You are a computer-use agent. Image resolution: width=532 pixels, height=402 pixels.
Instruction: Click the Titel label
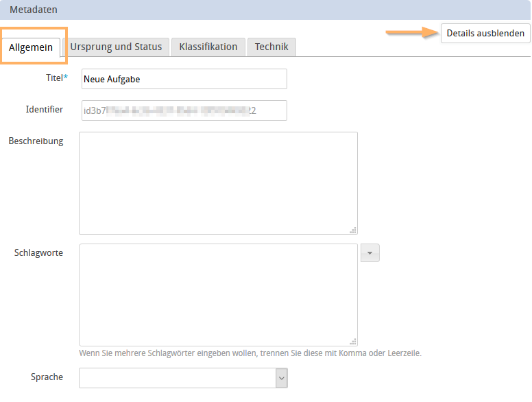tap(57, 78)
